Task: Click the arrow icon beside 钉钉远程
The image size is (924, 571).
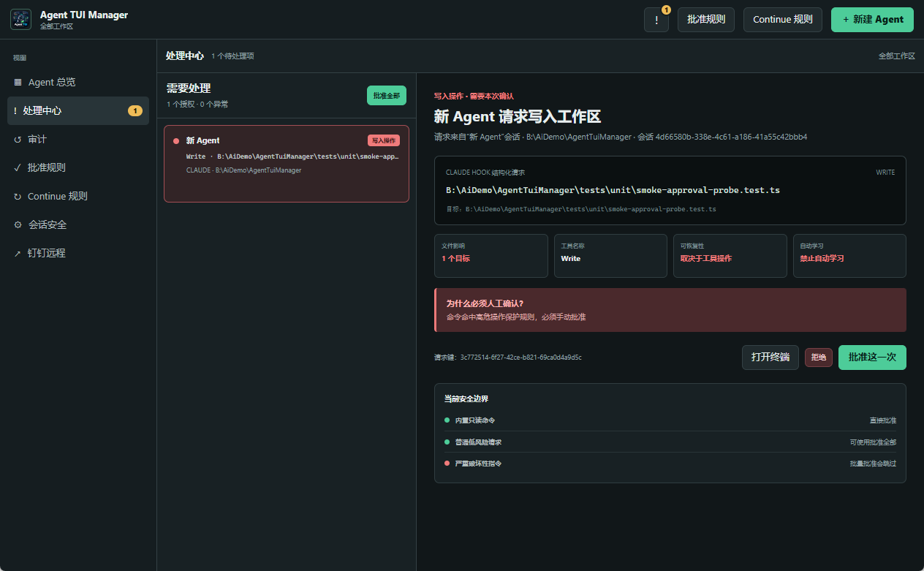Action: [x=18, y=253]
